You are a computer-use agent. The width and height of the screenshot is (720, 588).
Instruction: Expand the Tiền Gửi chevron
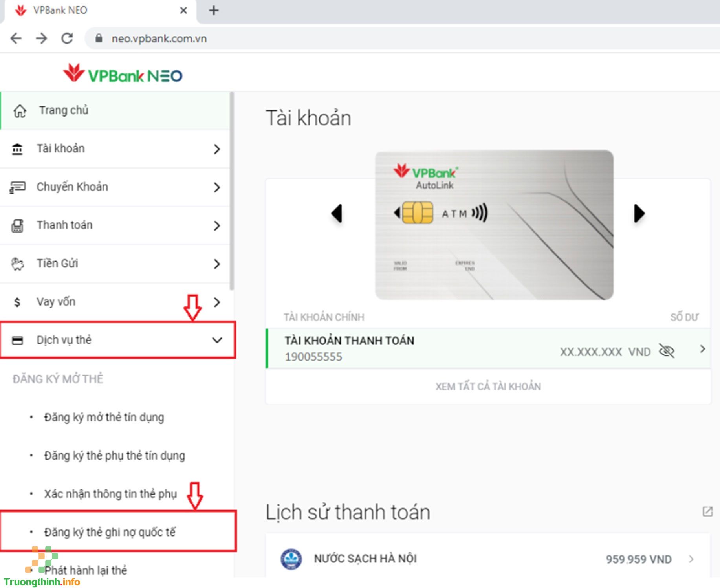click(x=216, y=264)
